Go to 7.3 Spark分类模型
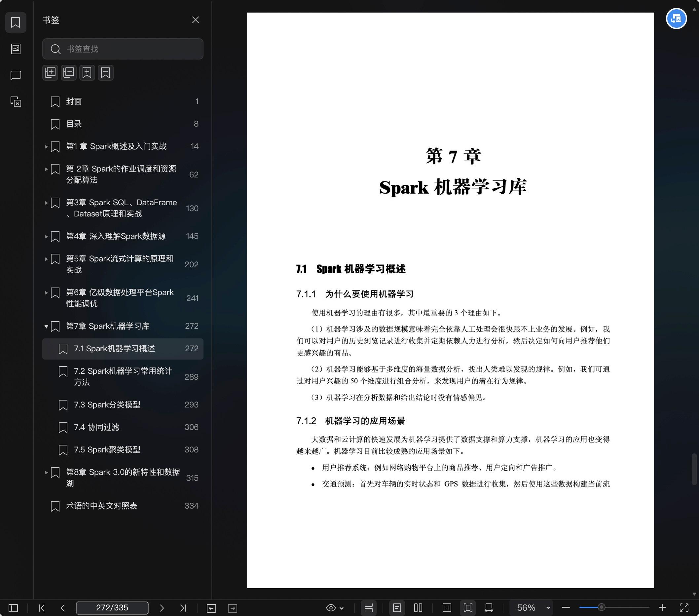Viewport: 699px width, 616px height. click(x=123, y=405)
